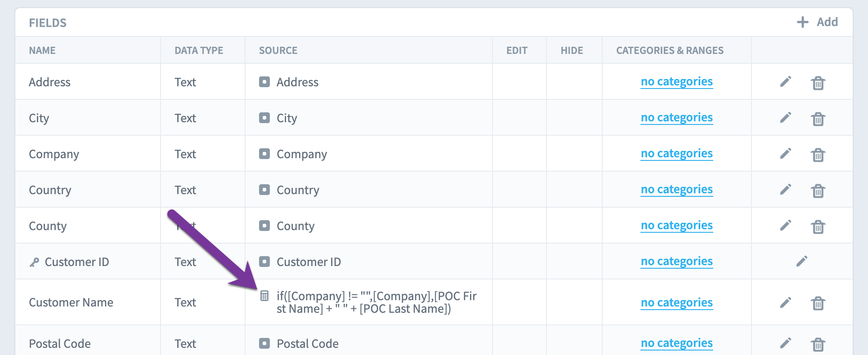The width and height of the screenshot is (868, 355).
Task: Click the NAME column header
Action: 42,50
